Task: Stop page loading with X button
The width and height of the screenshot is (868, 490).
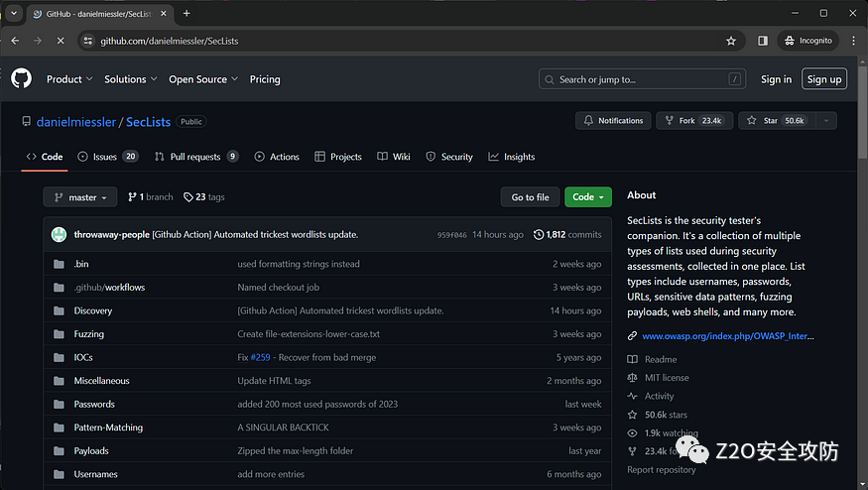Action: pos(61,41)
